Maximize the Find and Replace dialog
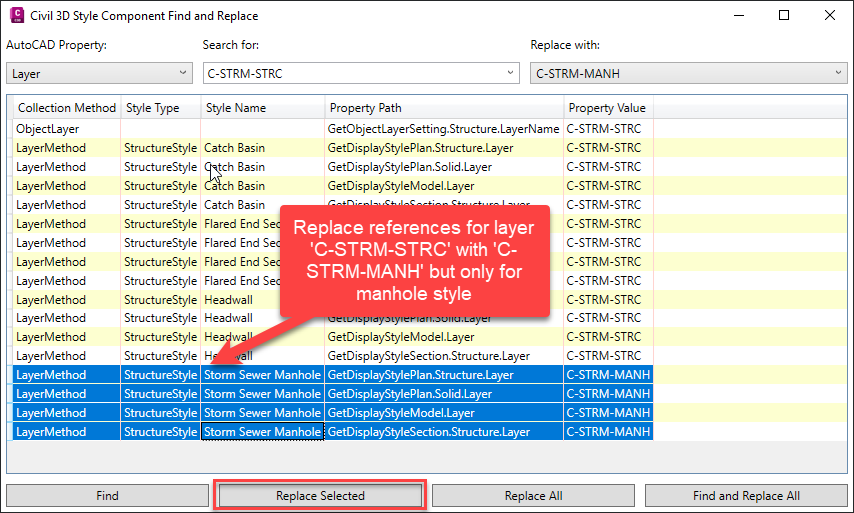The image size is (854, 513). tap(784, 15)
